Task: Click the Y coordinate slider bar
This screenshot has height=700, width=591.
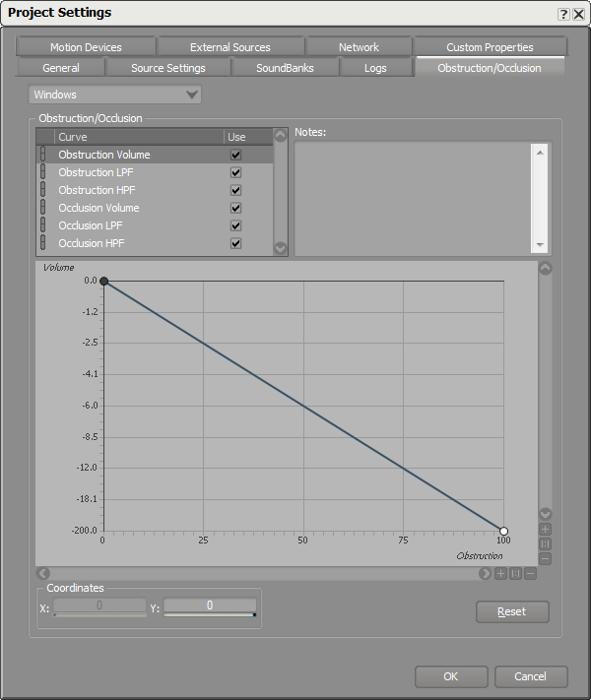Action: pos(210,614)
